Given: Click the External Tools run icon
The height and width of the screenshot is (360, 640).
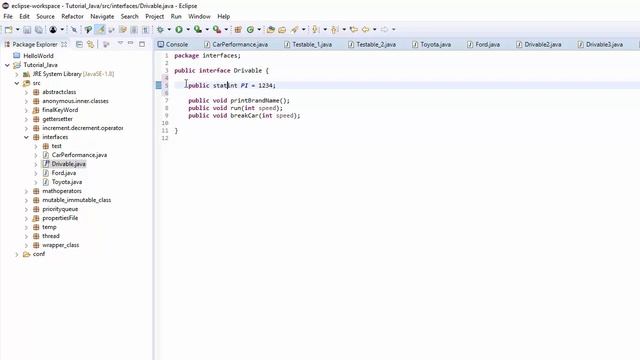Looking at the screenshot, I should click(217, 29).
